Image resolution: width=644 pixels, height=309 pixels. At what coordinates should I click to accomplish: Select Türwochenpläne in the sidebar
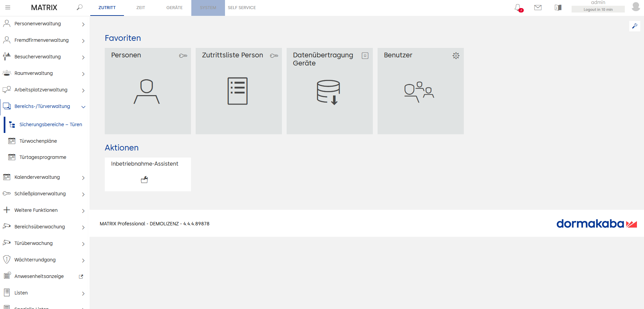tap(38, 141)
